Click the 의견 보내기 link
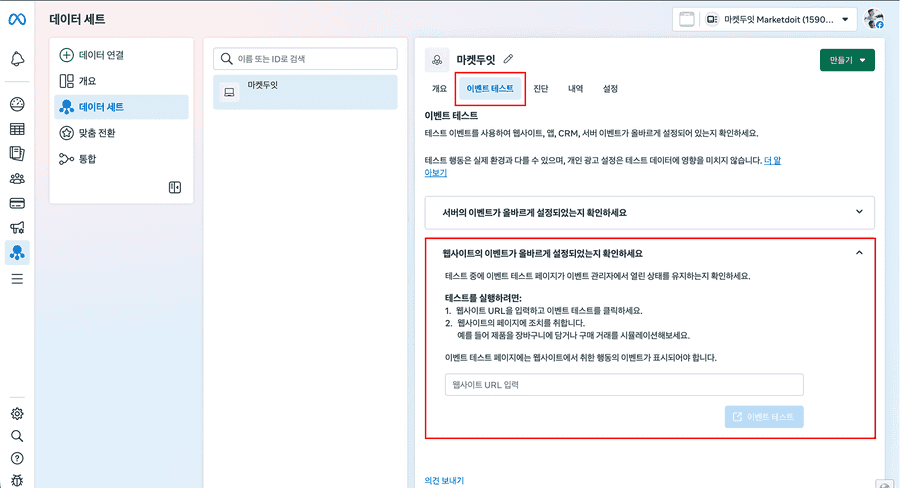Screen dimensions: 900x488 [444, 481]
